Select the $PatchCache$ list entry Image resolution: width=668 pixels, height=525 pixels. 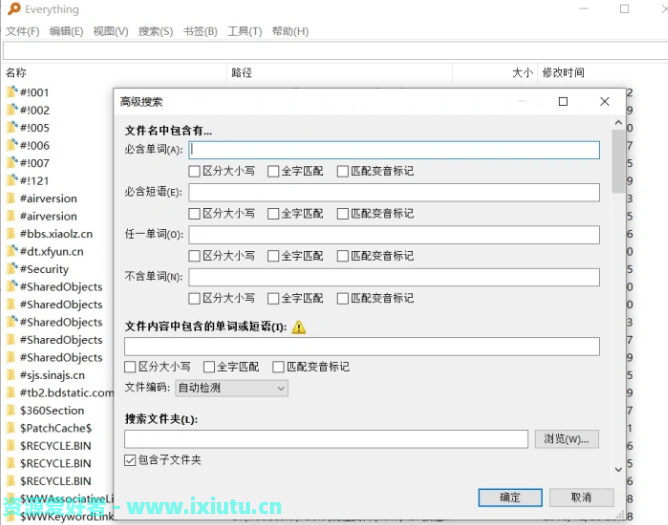(56, 428)
